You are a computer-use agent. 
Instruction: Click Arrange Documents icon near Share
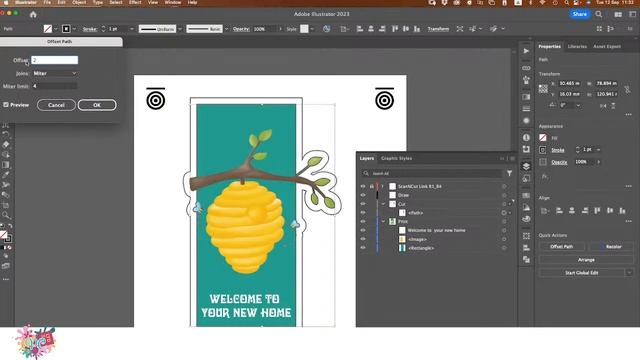(618, 14)
